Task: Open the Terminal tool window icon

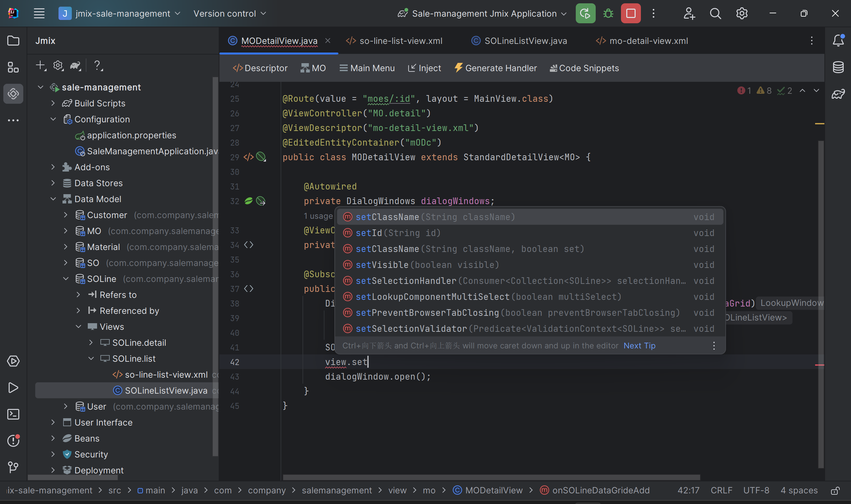Action: coord(13,414)
